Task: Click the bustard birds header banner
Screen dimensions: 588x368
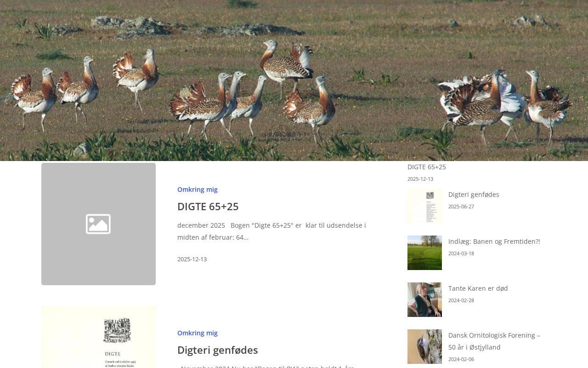Action: (294, 80)
